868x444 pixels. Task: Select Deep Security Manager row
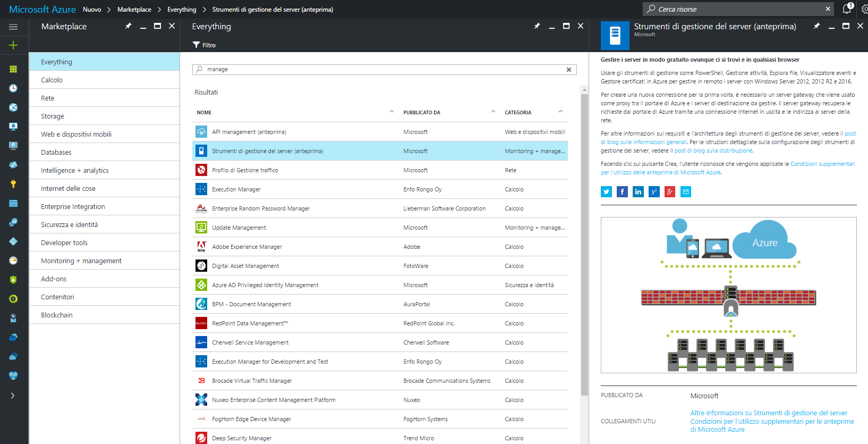click(380, 437)
